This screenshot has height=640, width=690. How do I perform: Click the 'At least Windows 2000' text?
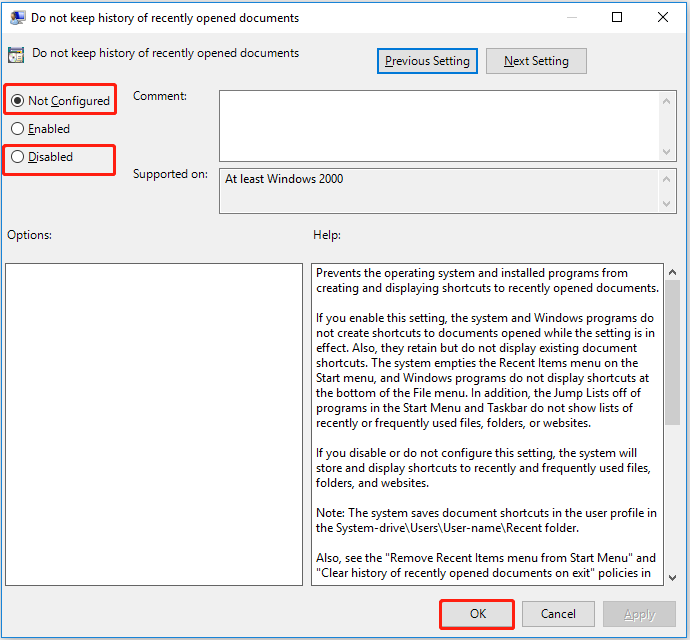284,179
